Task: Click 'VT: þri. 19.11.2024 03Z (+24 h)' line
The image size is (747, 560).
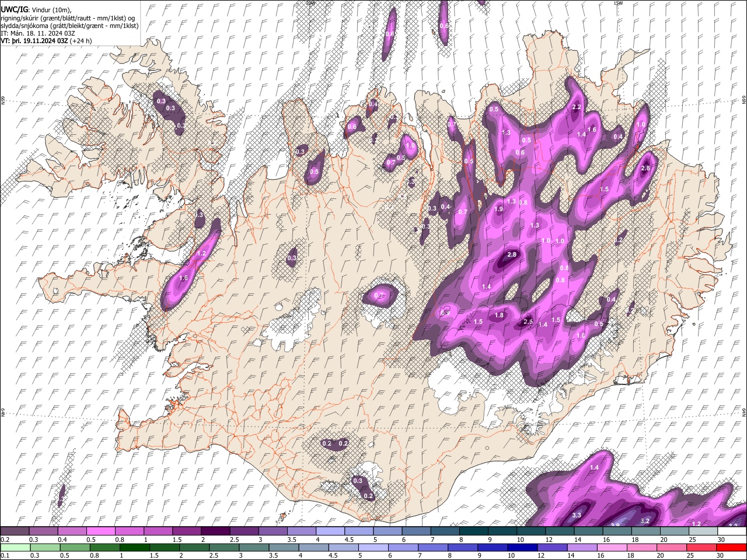Action: (46, 41)
